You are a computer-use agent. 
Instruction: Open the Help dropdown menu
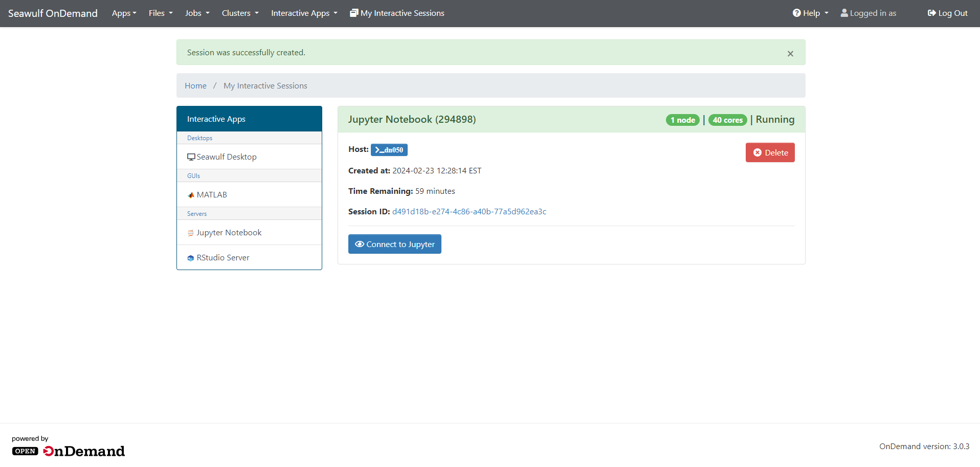pyautogui.click(x=811, y=13)
